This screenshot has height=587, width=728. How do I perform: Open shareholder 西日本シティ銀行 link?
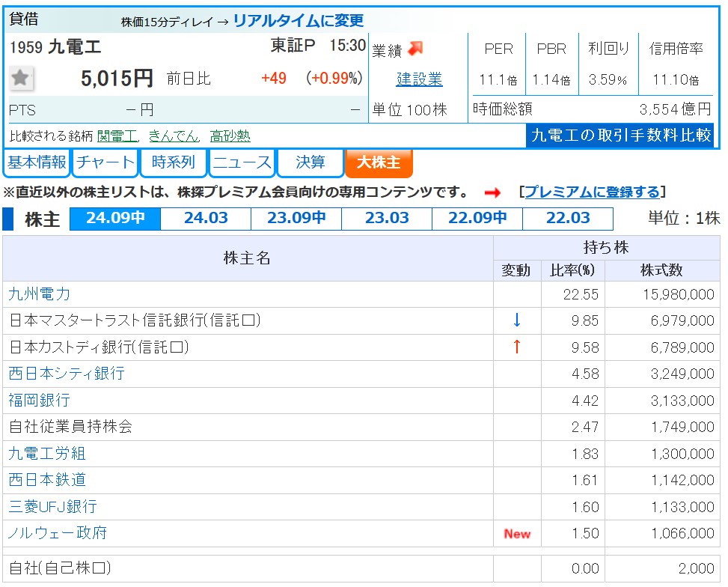[x=67, y=374]
